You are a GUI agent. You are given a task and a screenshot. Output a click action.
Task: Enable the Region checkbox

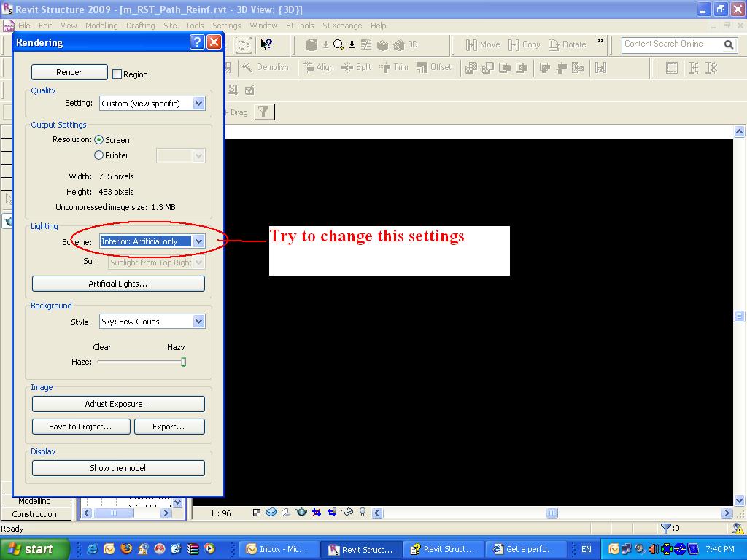[x=117, y=74]
